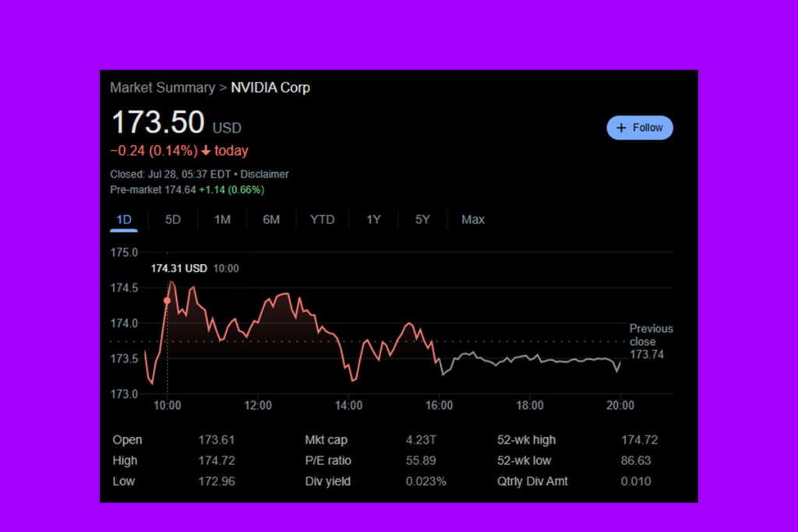Click the Follow button
The image size is (798, 532).
point(639,128)
